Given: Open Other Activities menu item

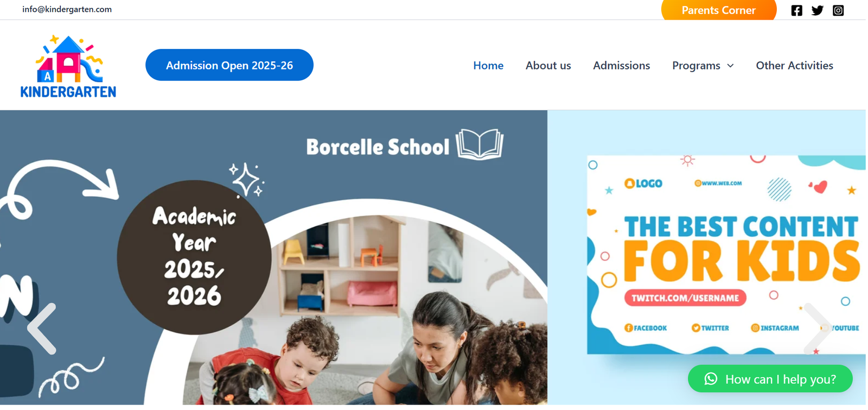Looking at the screenshot, I should 794,66.
